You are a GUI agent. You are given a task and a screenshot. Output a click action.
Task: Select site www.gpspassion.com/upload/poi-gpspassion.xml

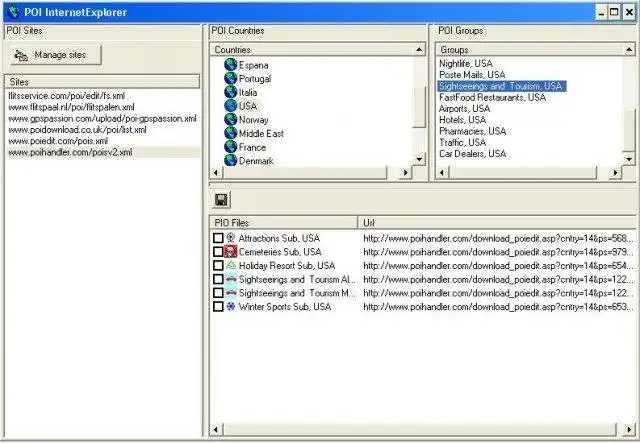[102, 118]
